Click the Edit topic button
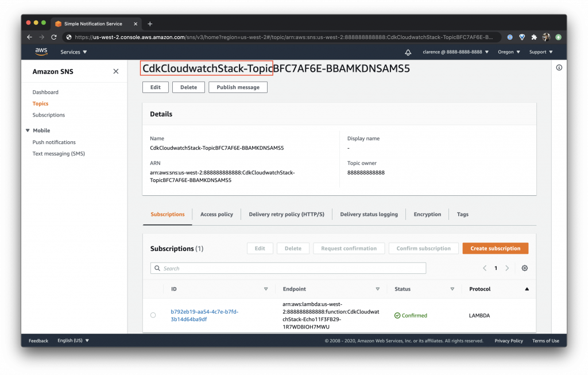The height and width of the screenshot is (375, 588). point(156,87)
